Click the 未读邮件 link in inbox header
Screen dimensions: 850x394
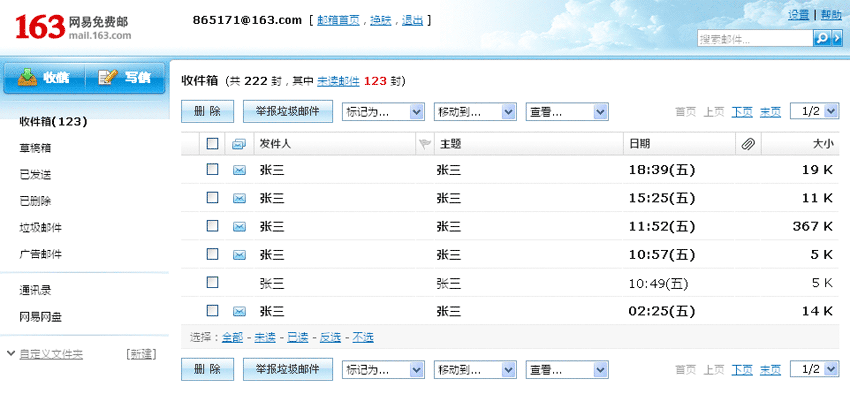pyautogui.click(x=338, y=81)
